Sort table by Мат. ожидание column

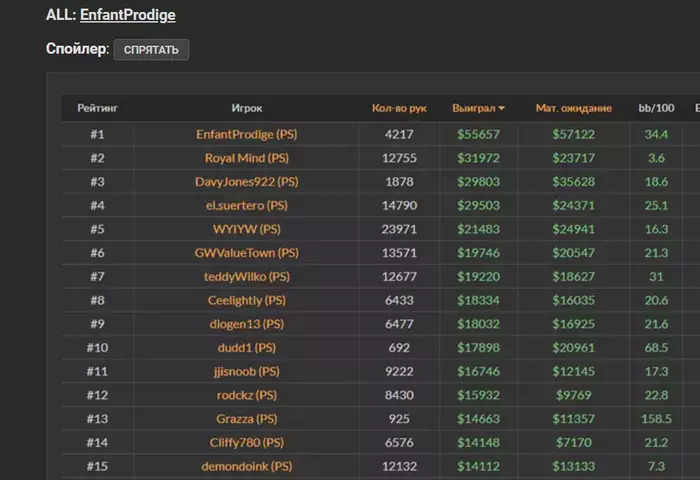click(574, 108)
